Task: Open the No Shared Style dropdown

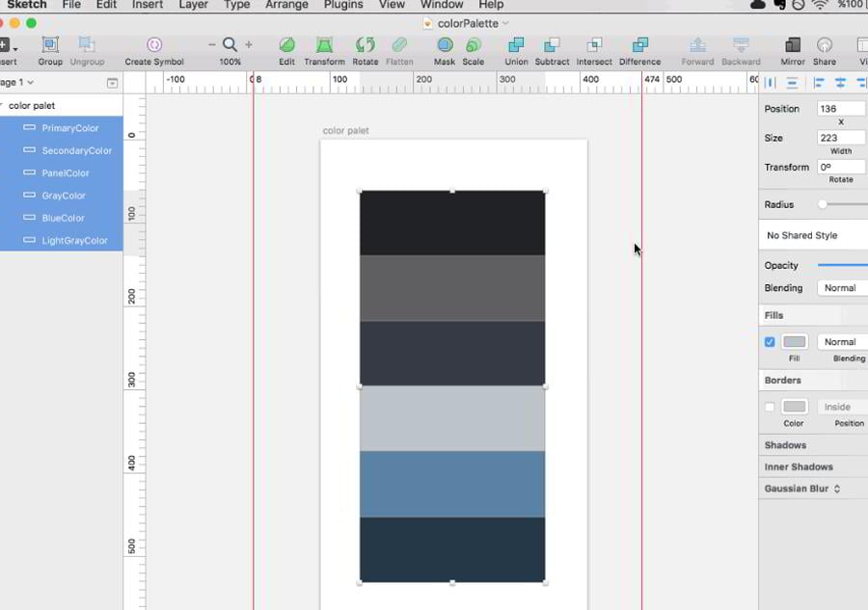Action: click(x=815, y=235)
